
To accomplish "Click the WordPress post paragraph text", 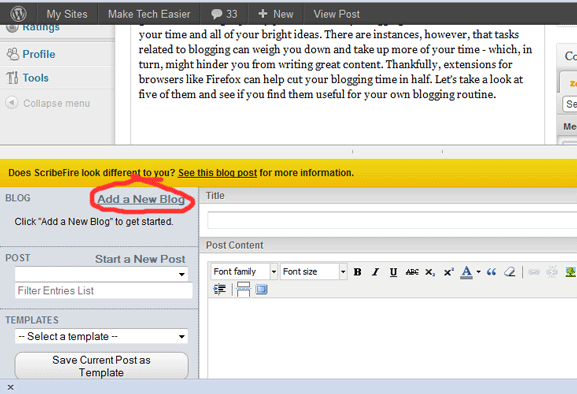I will pos(335,64).
